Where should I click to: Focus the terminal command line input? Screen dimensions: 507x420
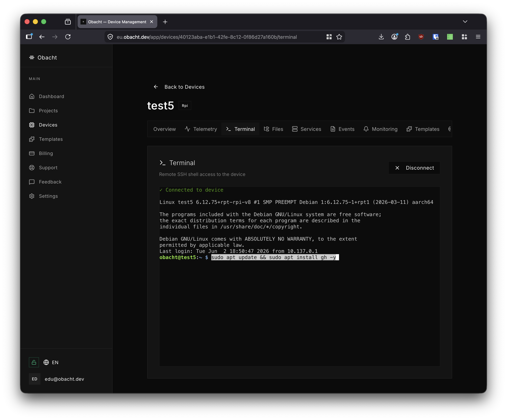click(x=275, y=257)
